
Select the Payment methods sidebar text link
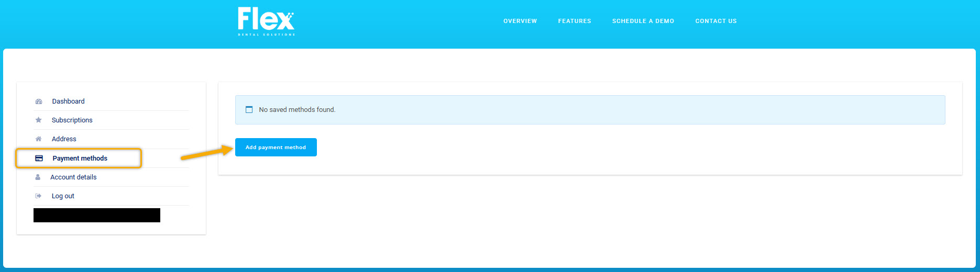(80, 158)
